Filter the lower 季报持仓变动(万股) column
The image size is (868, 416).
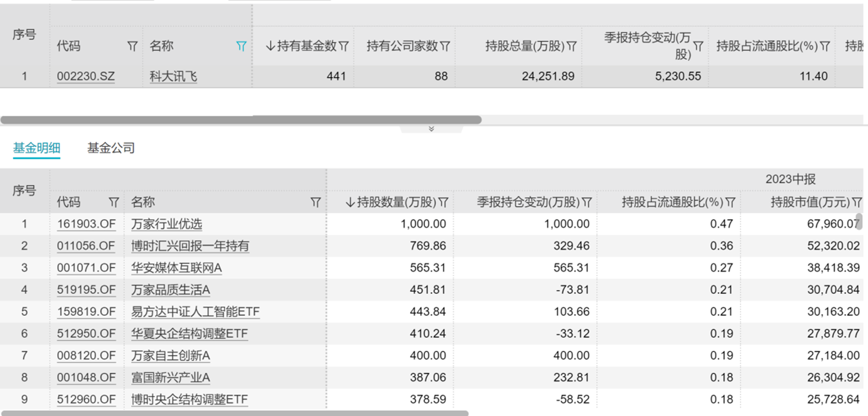click(x=587, y=202)
